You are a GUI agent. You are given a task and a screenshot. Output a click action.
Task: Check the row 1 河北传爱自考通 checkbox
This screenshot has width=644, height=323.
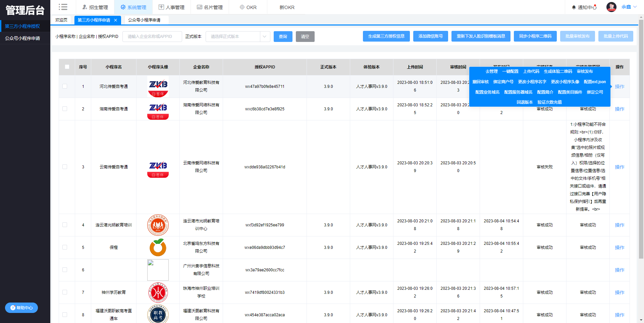[65, 86]
